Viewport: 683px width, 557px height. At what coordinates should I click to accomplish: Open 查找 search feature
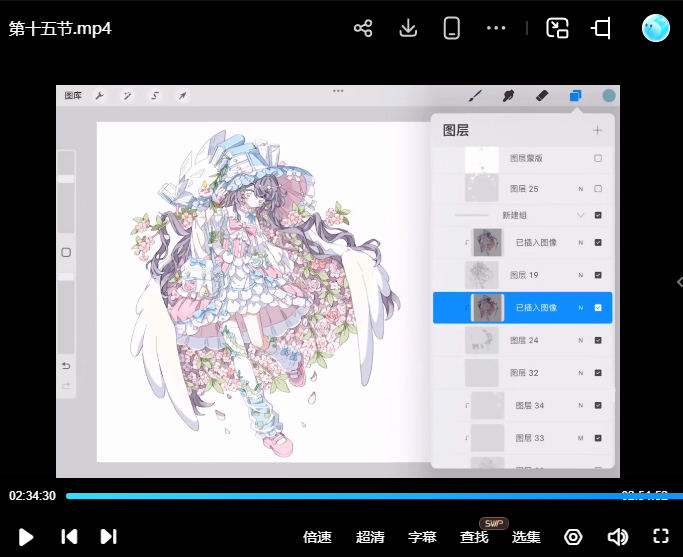[x=474, y=537]
